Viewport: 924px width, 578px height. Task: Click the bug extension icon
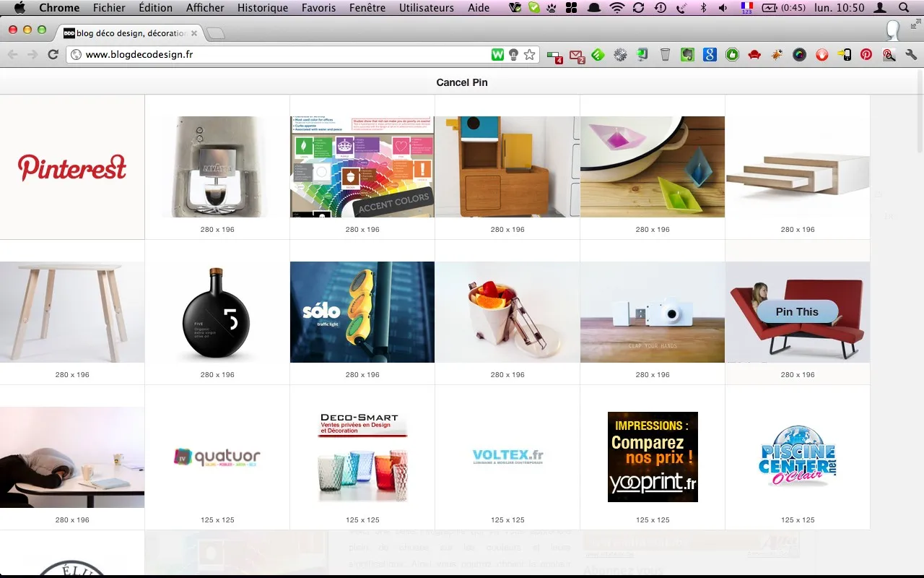pyautogui.click(x=777, y=54)
